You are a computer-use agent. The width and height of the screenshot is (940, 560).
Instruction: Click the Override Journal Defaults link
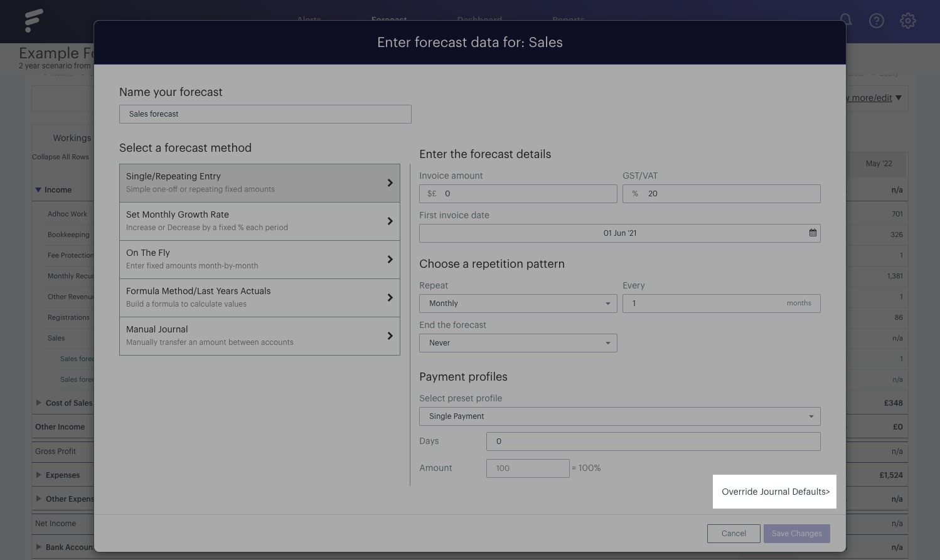click(776, 492)
